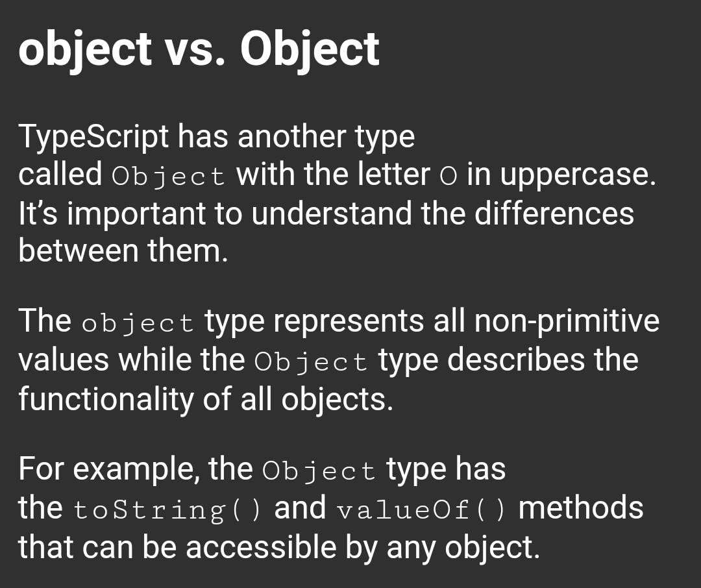Screen dimensions: 701x588
Task: Click the standalone uppercase O code letter
Action: point(449,177)
